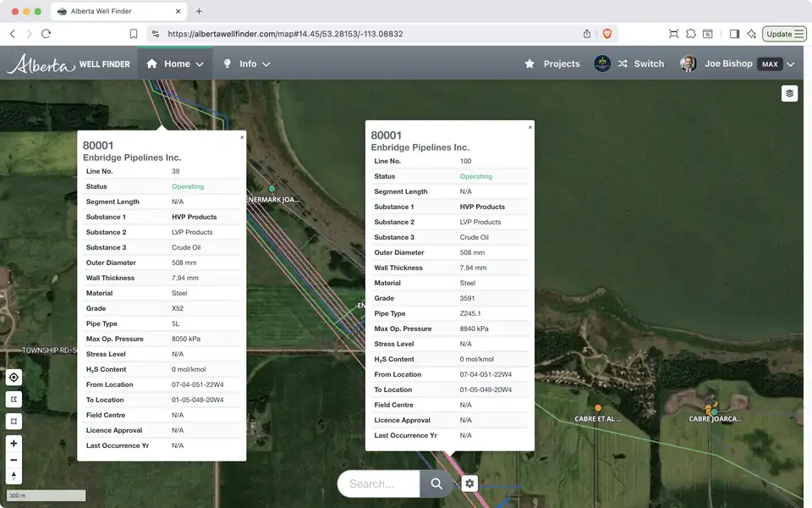Click the '300 m' map scale bar
Screen dimensions: 812x508
46,495
